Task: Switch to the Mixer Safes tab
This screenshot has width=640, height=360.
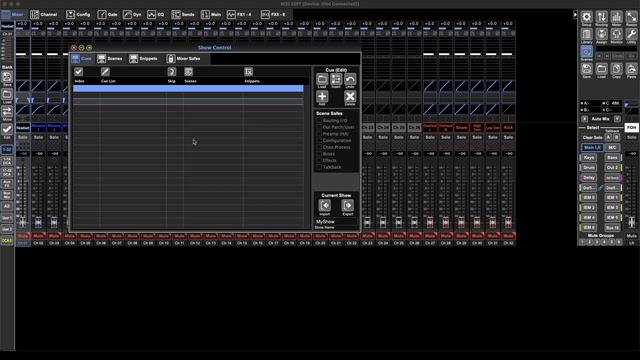Action: point(184,59)
